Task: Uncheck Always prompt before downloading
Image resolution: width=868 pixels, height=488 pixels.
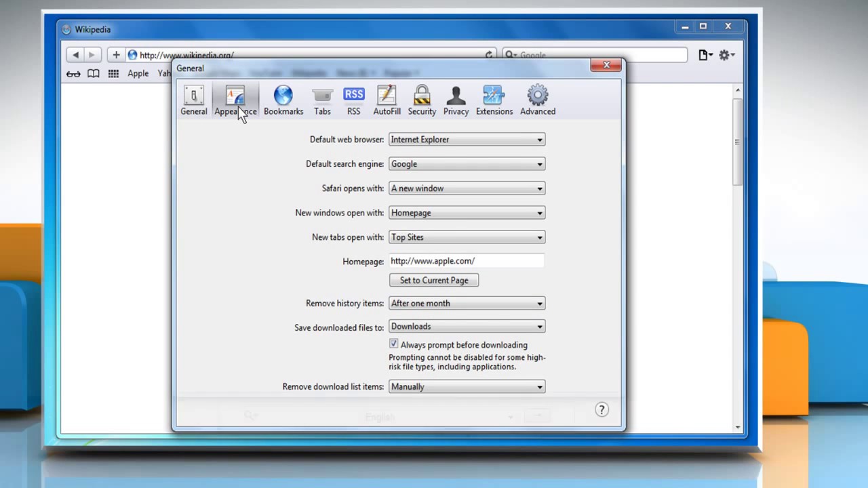Action: pos(393,344)
